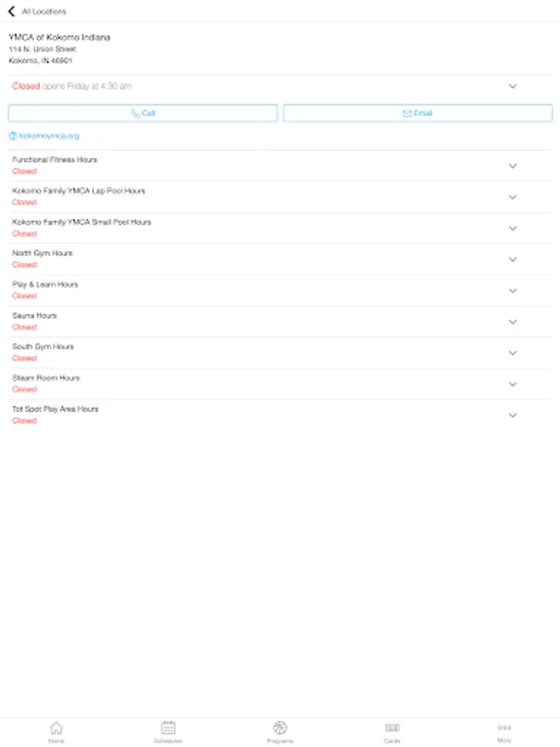Click the YMCA of Kokomo Indiana title

click(x=60, y=37)
